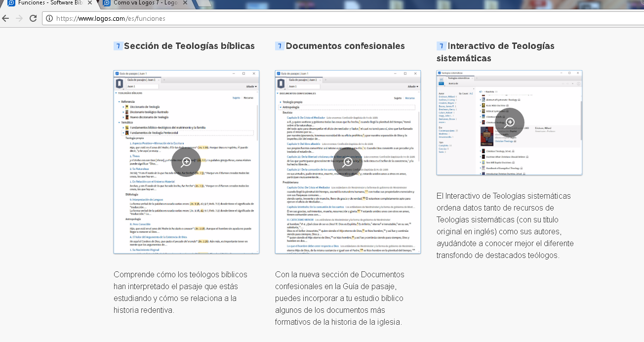Select the heading Documentos confesionales

click(x=345, y=46)
